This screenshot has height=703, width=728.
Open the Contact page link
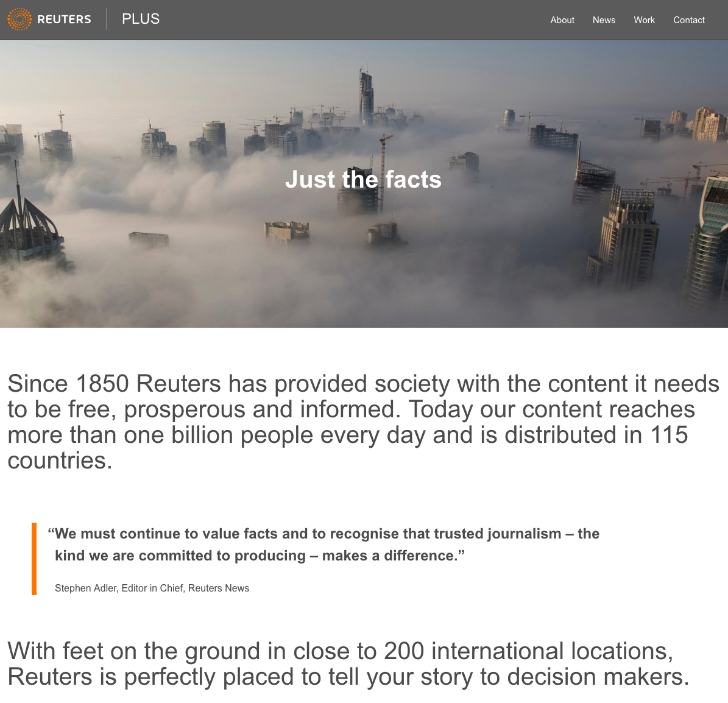click(689, 20)
